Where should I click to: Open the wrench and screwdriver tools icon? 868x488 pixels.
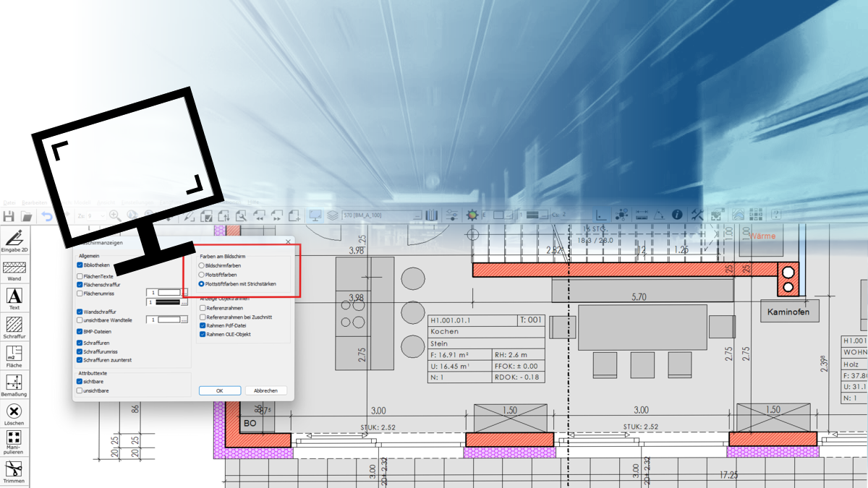click(x=698, y=215)
